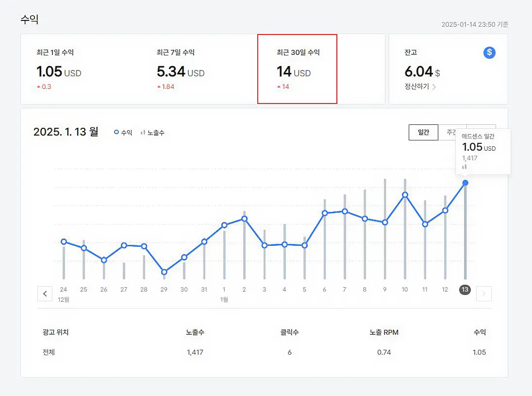532x396 pixels.
Task: Click the 최근 1일 수익 value 1.05 USD
Action: coord(59,71)
